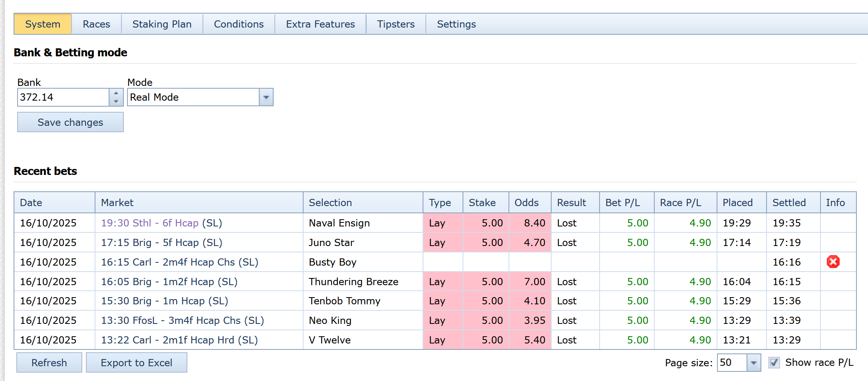868x381 pixels.
Task: Select the Thundering Breeze bet row
Action: (353, 282)
